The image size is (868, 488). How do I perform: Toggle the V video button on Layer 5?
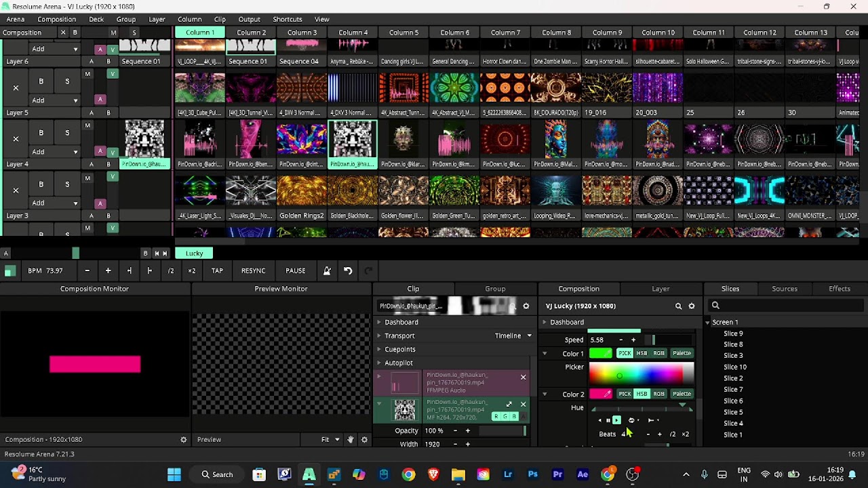[x=113, y=73]
